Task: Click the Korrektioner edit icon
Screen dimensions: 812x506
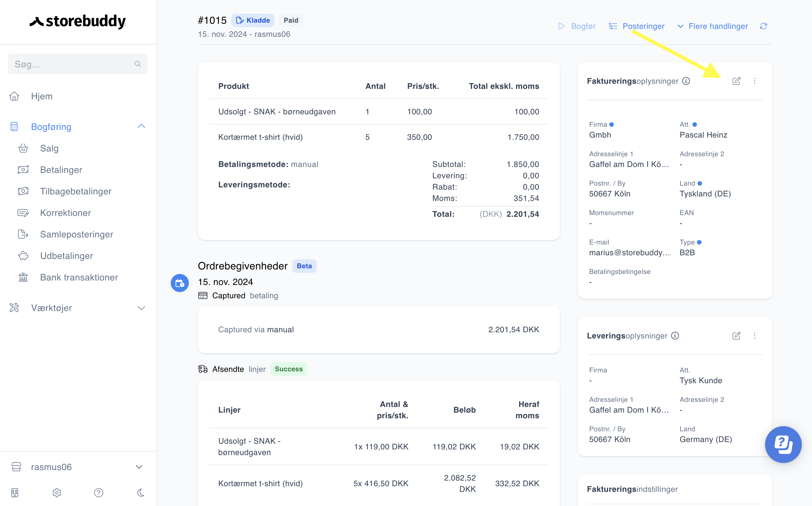Action: (x=23, y=213)
